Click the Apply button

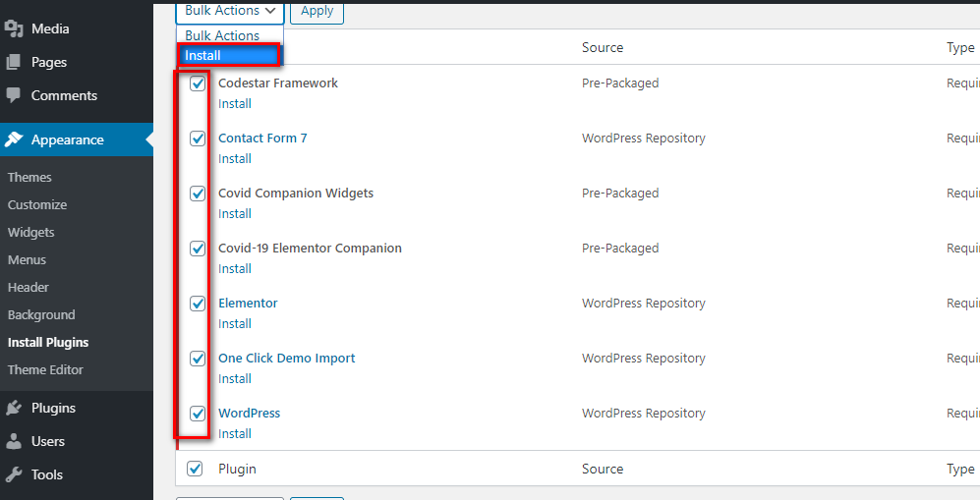pos(317,11)
